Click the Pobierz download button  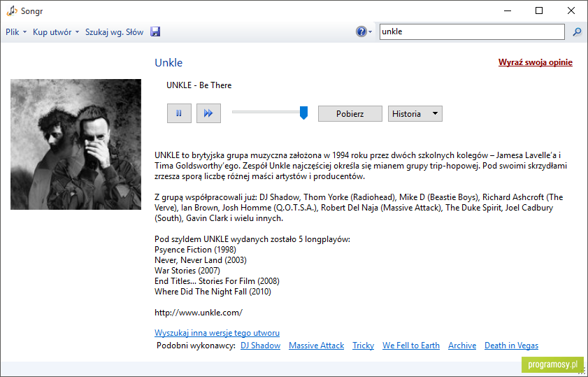click(x=350, y=114)
